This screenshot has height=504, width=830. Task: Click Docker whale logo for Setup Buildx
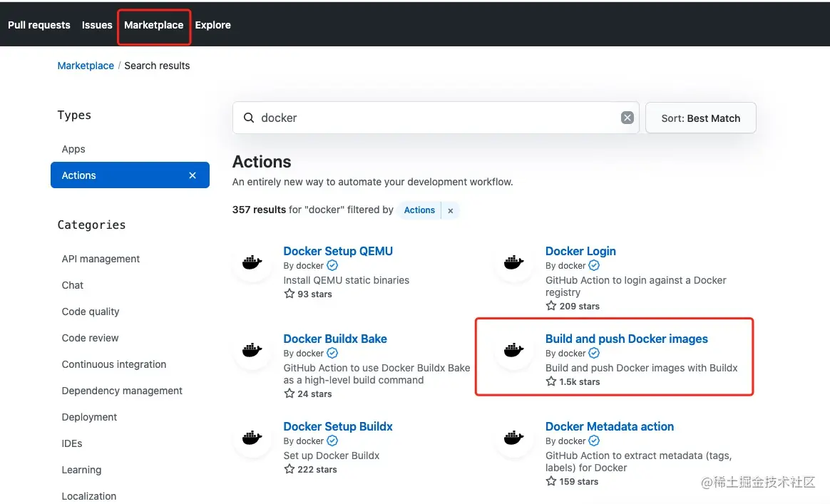[x=252, y=438]
